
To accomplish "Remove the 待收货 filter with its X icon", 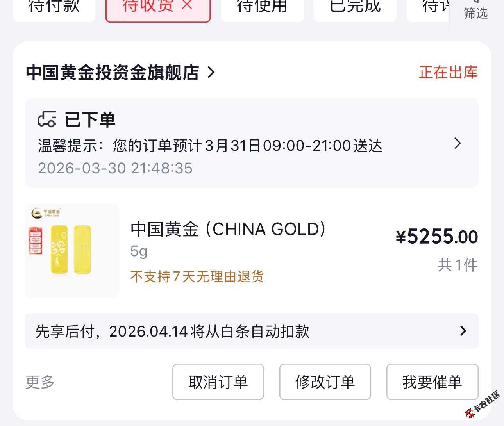I will pos(188,5).
